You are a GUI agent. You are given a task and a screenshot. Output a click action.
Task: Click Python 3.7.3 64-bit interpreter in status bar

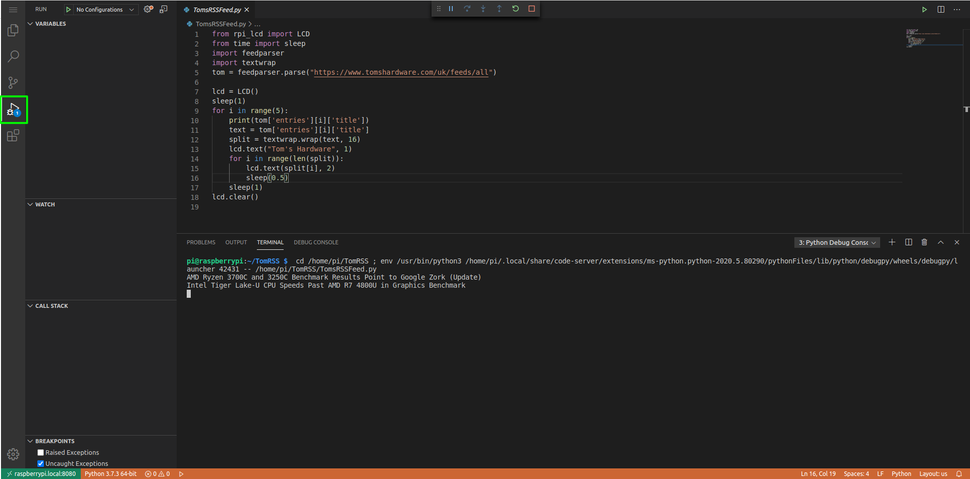click(x=112, y=473)
